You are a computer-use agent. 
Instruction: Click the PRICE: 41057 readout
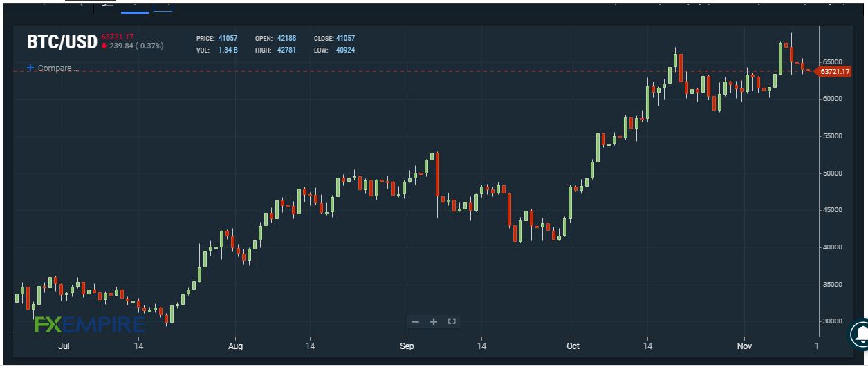[216, 39]
